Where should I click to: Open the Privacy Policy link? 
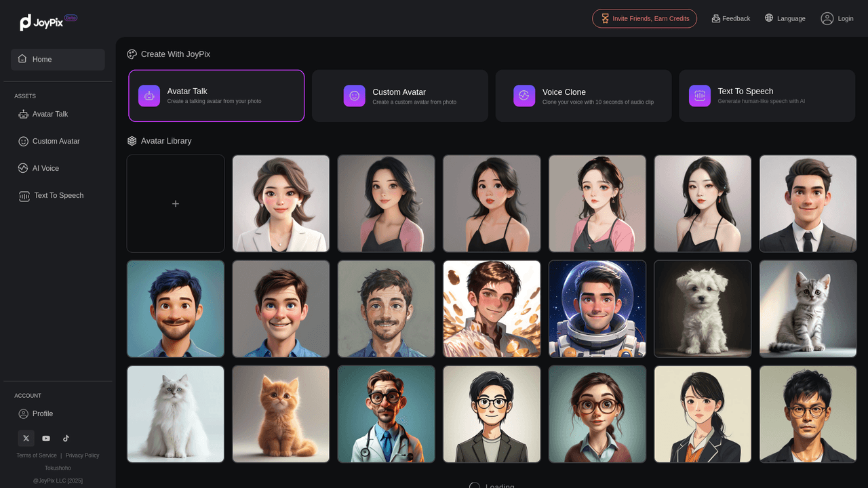point(82,455)
